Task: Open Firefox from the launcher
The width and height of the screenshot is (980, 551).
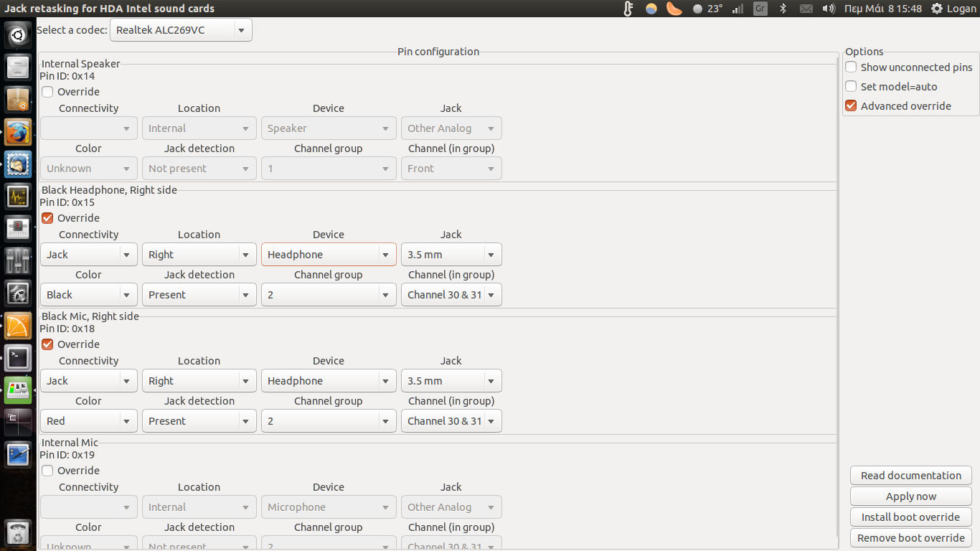Action: pos(18,133)
